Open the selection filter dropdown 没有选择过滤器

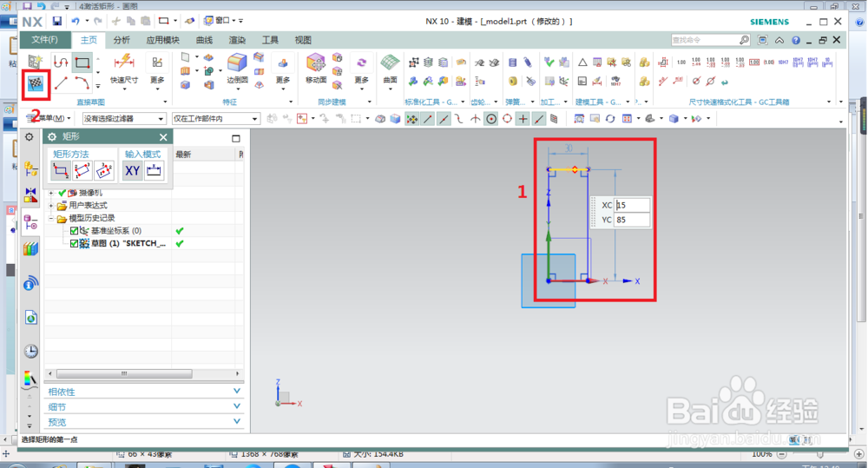click(x=124, y=119)
